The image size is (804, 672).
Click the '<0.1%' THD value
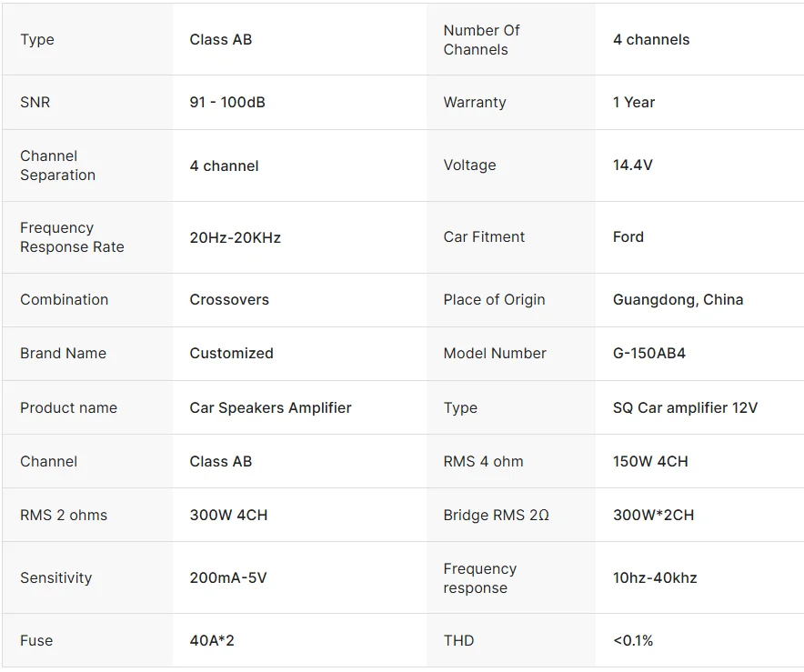[632, 640]
